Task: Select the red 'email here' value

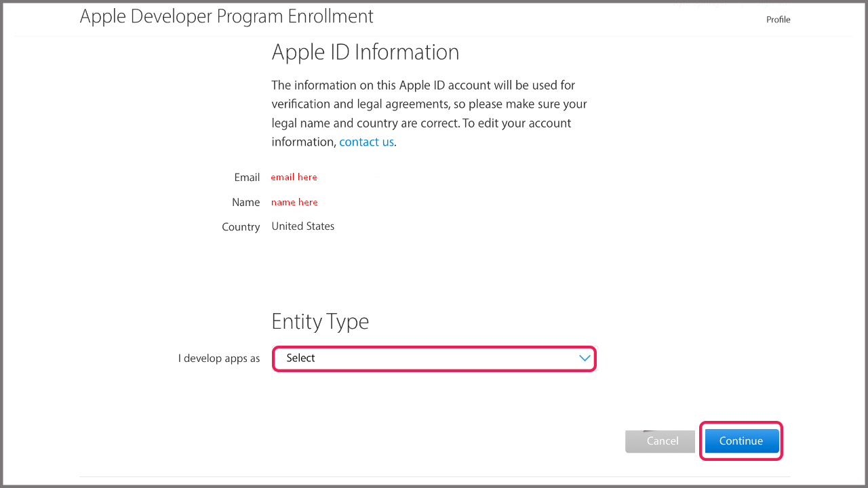Action: (x=294, y=178)
